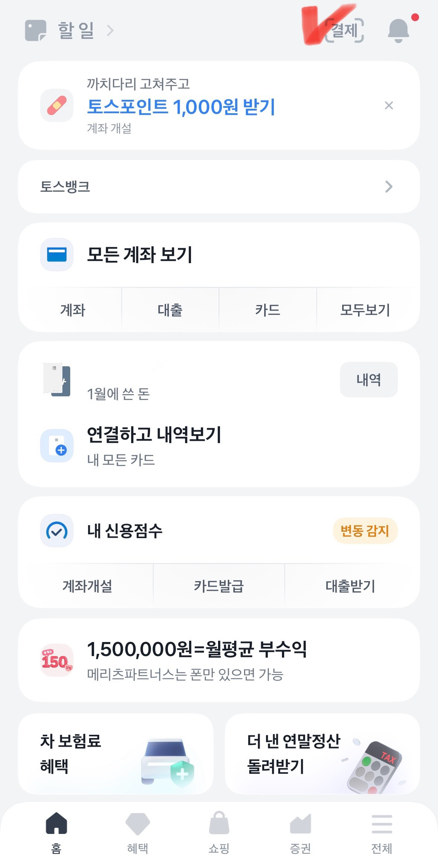This screenshot has width=438, height=868.
Task: Tap the 150 monthly income ad icon
Action: pyautogui.click(x=57, y=660)
